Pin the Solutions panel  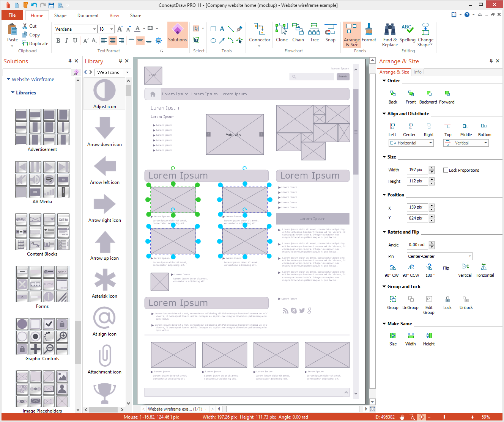70,61
